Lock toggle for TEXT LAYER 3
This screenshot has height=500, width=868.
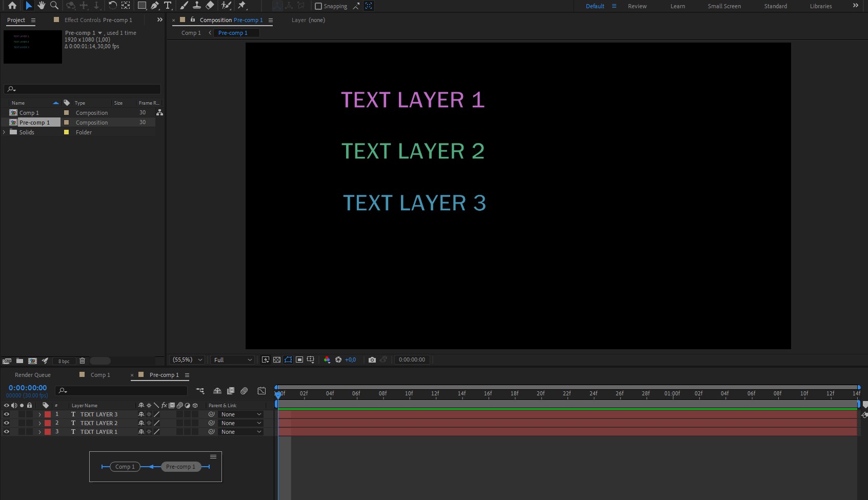coord(29,414)
